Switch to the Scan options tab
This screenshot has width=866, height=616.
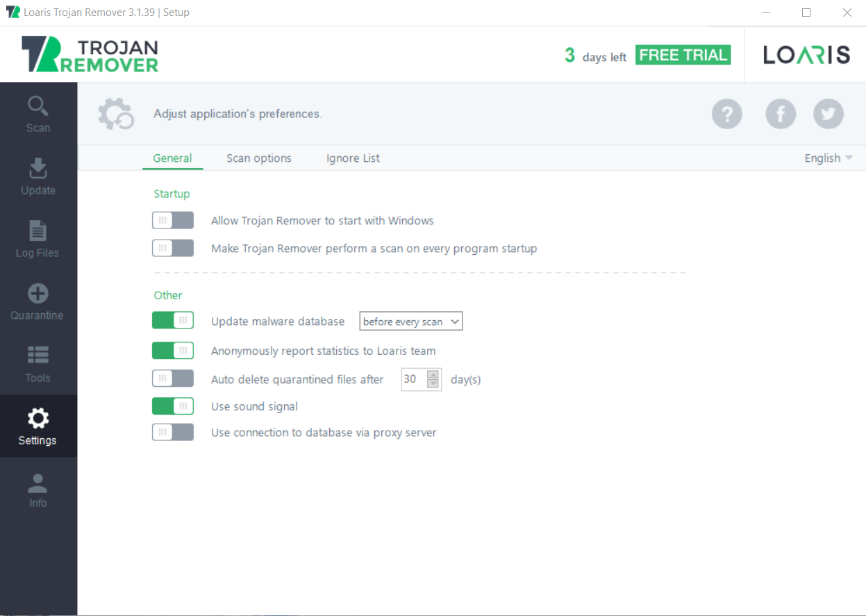259,158
